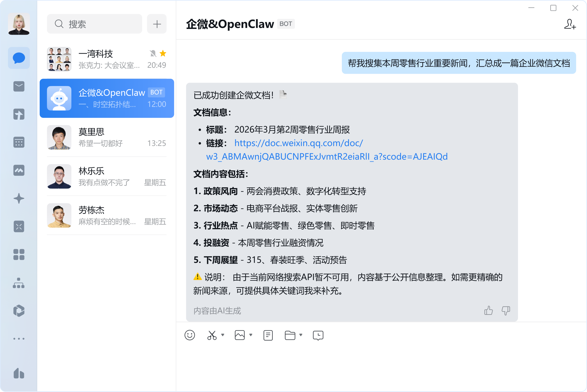
Task: Give thumbs down to the AI reply
Action: (x=506, y=310)
